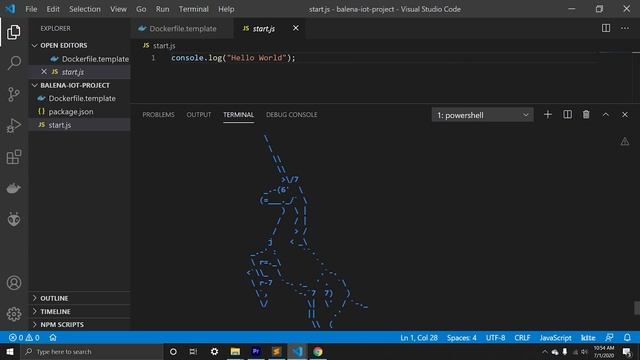Split the terminal panel
Screen dimensions: 640x360
point(567,115)
